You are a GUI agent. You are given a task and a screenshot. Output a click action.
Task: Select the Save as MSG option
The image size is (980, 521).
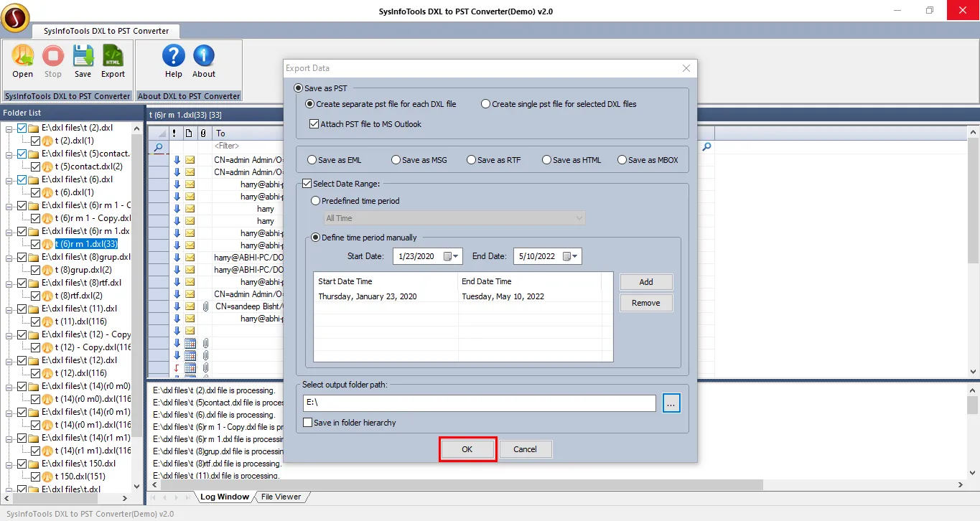click(x=396, y=160)
